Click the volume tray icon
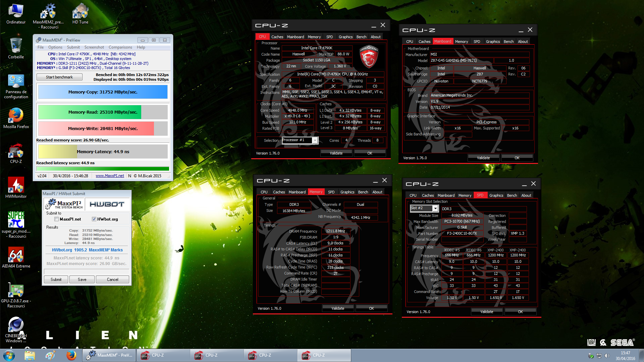The height and width of the screenshot is (362, 644). tap(607, 356)
